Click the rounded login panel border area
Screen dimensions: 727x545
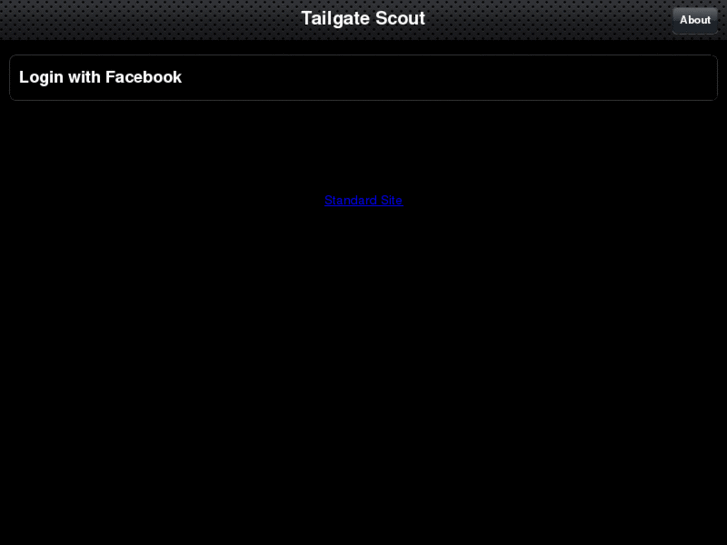(x=364, y=77)
